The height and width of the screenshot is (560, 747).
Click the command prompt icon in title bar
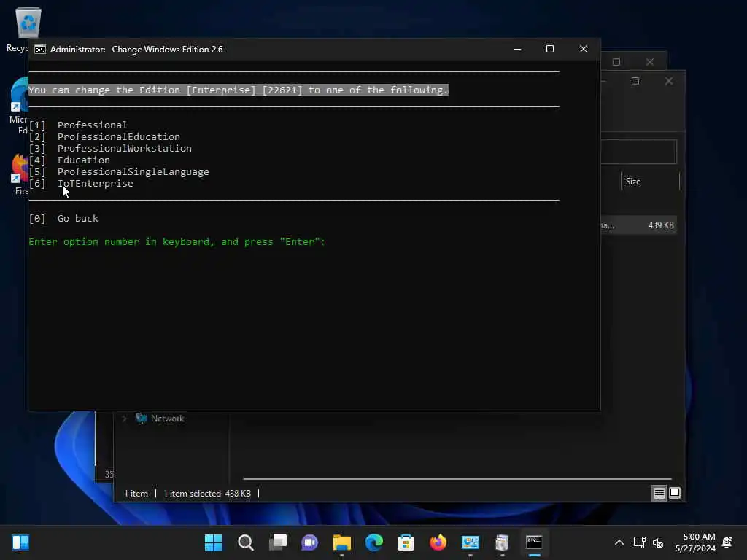point(40,50)
